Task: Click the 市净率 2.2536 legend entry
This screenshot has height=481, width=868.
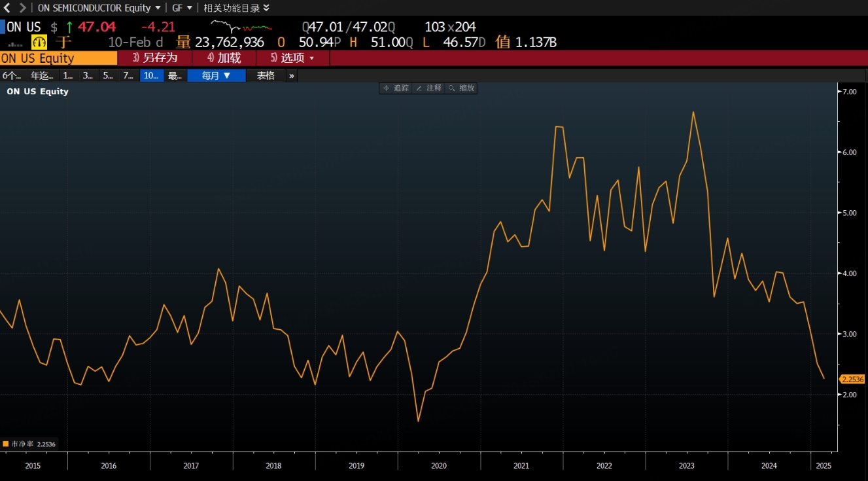Action: click(x=30, y=444)
